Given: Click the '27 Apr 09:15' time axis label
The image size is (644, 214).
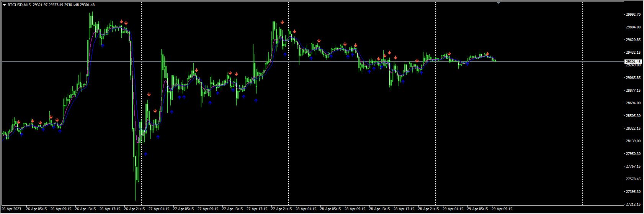Looking at the screenshot, I should (208, 209).
